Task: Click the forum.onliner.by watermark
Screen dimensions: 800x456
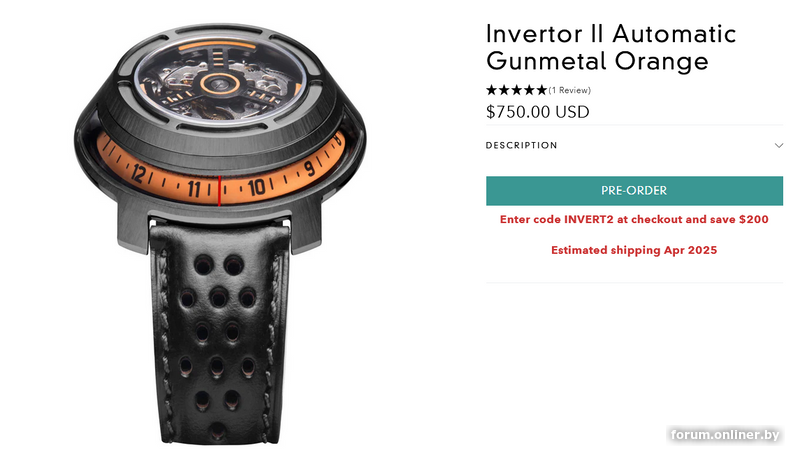Action: pyautogui.click(x=724, y=435)
